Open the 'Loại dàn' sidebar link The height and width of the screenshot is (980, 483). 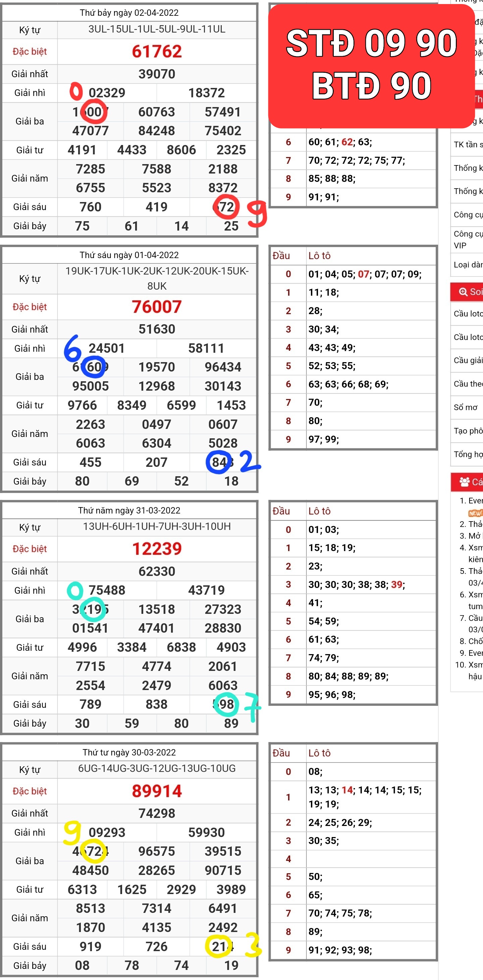468,264
